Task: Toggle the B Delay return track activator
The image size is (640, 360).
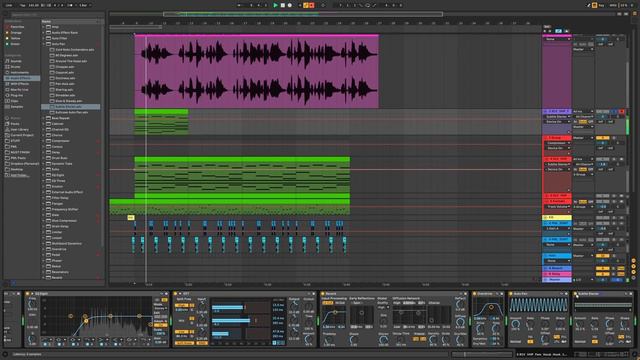Action: (602, 274)
